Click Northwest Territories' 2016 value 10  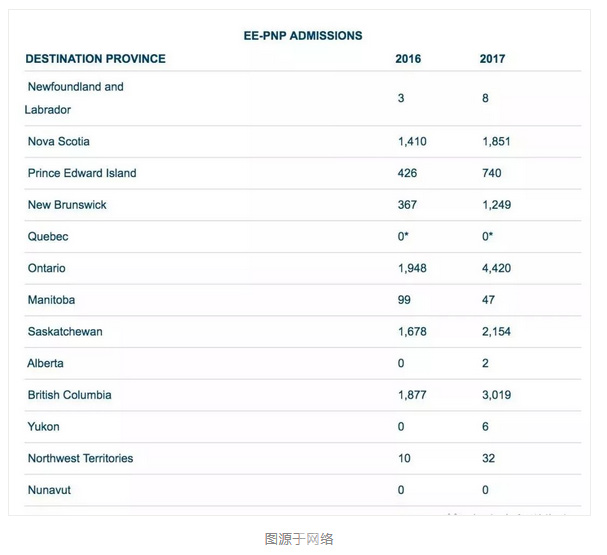click(404, 459)
